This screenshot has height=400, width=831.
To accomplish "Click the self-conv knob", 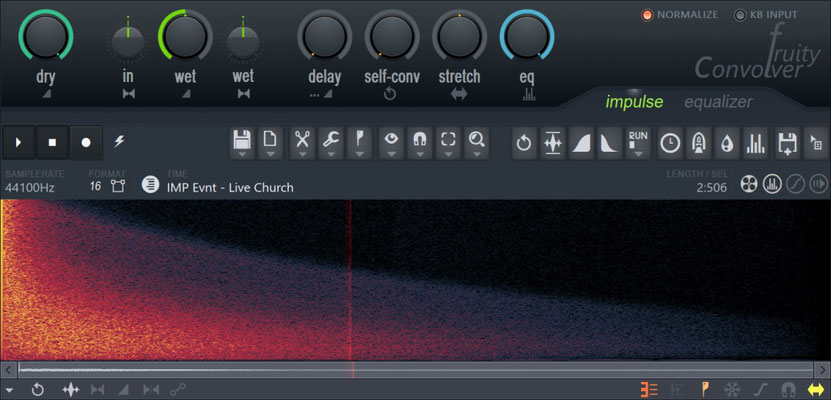I will (392, 37).
